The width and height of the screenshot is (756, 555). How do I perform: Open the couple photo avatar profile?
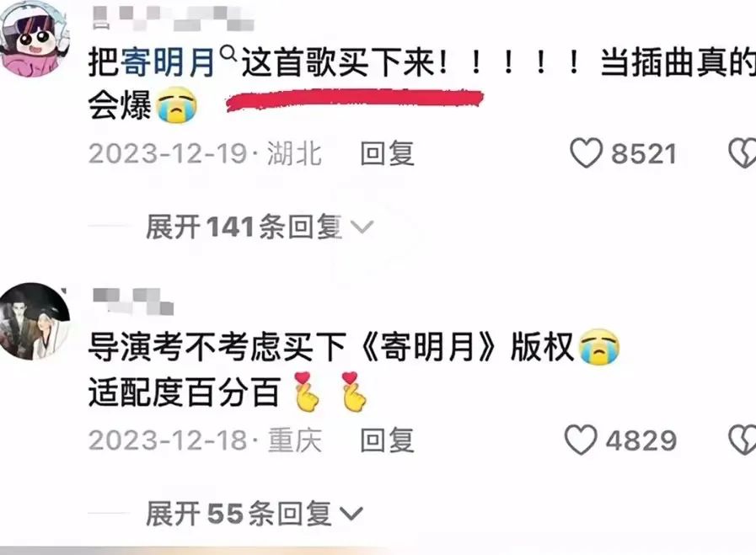pyautogui.click(x=34, y=322)
